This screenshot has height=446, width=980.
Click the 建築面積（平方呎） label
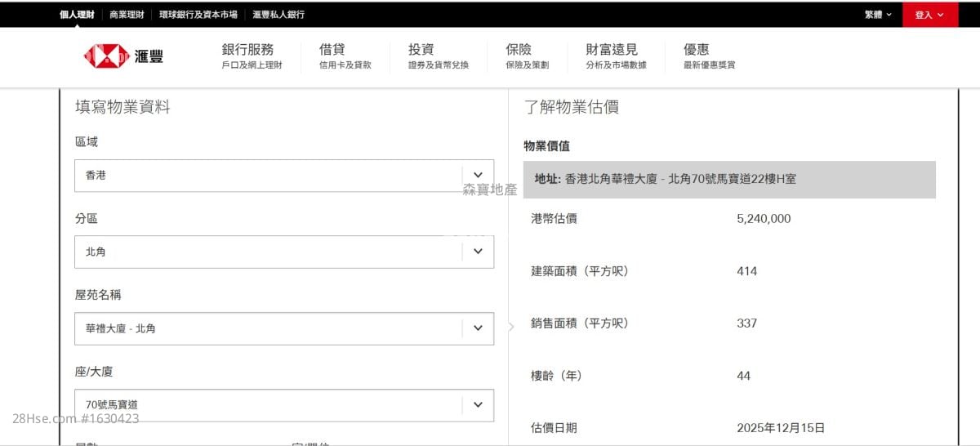pyautogui.click(x=580, y=271)
